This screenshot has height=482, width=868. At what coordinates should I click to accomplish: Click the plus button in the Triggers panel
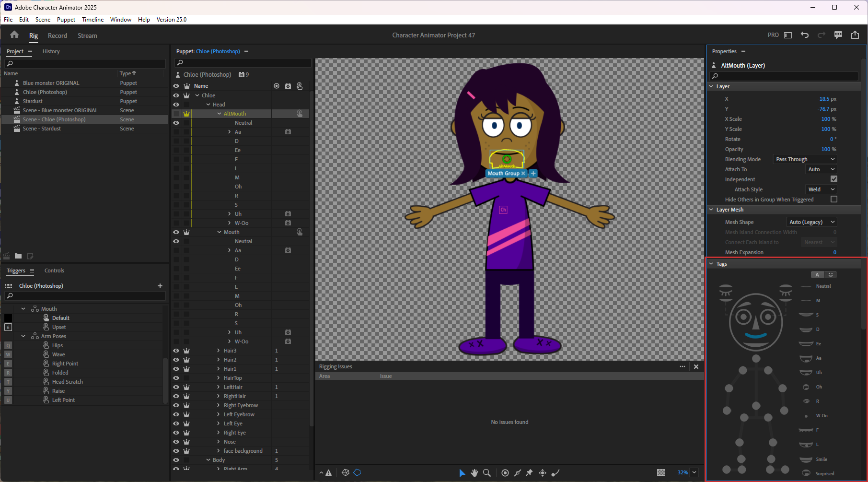(x=160, y=285)
